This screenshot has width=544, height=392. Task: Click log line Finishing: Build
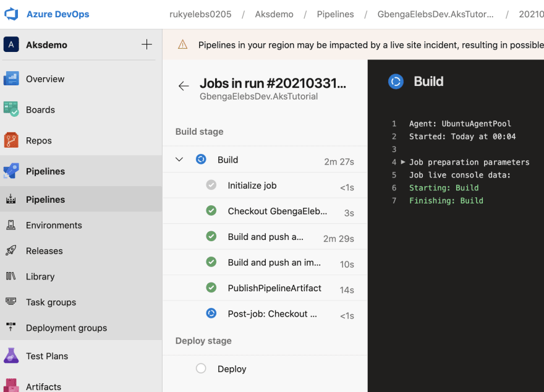pyautogui.click(x=446, y=200)
